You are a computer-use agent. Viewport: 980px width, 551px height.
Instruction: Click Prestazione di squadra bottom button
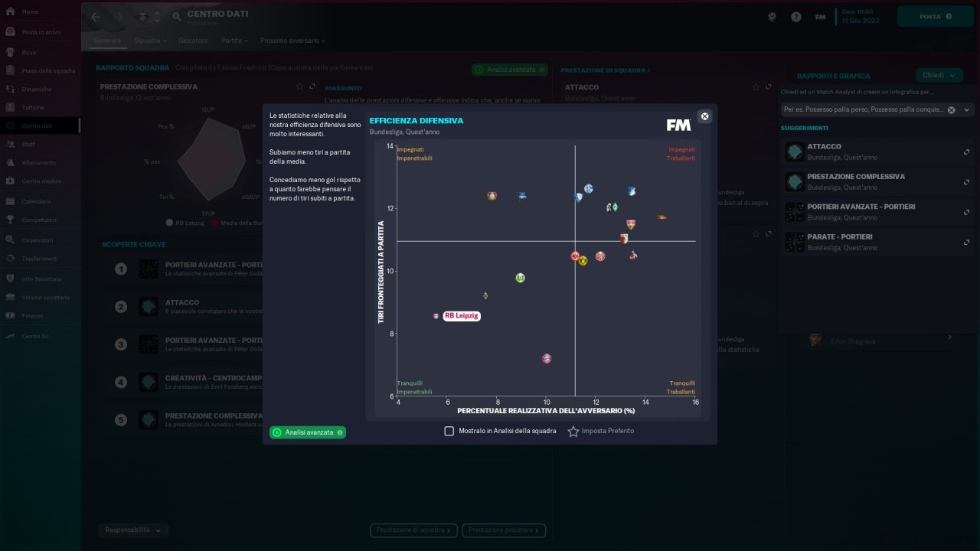point(413,530)
